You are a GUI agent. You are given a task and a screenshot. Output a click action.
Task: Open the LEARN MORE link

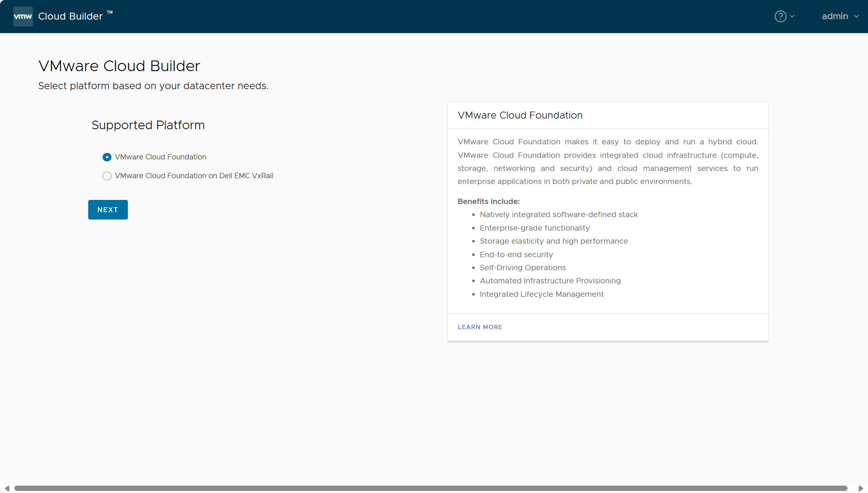[480, 327]
